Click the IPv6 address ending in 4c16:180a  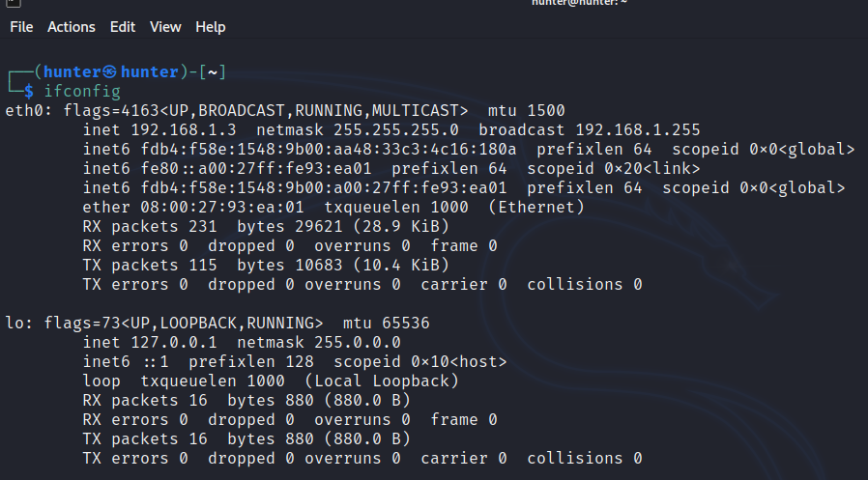[329, 150]
